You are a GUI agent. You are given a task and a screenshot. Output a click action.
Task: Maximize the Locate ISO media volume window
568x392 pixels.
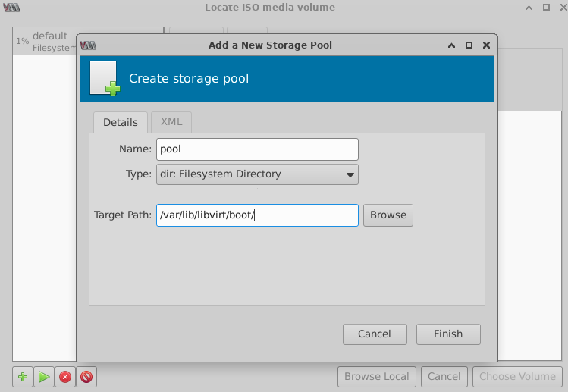click(x=546, y=8)
